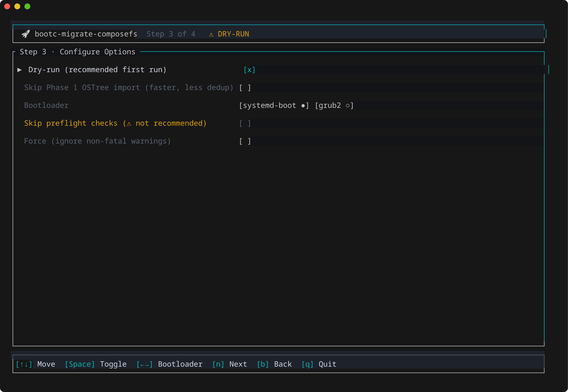Close the terminal window with red button
568x392 pixels.
coord(7,6)
